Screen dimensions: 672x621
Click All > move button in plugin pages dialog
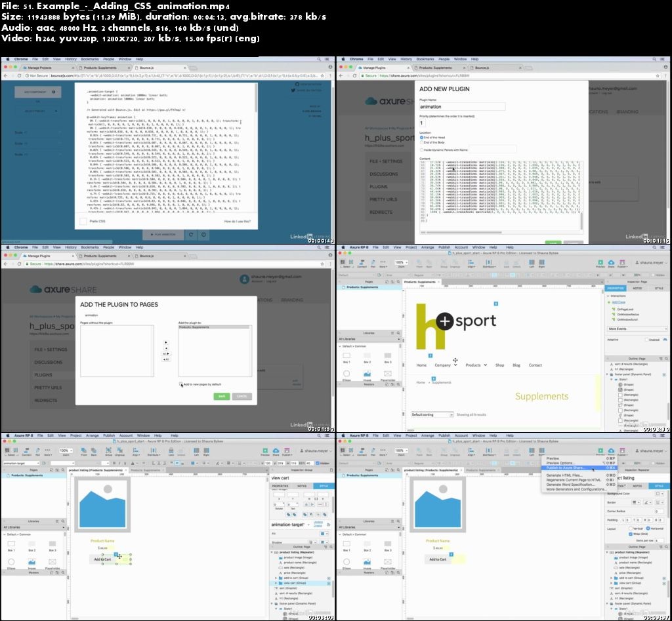click(166, 353)
